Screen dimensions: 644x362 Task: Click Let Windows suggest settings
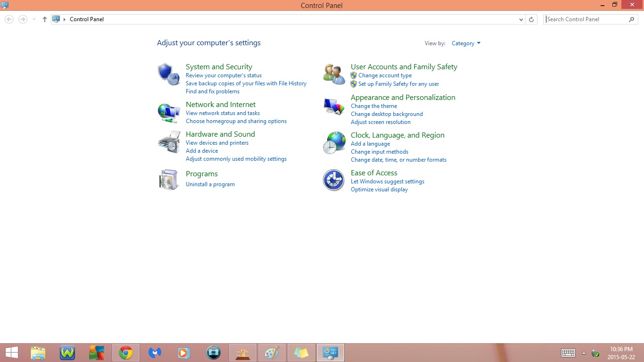coord(388,181)
